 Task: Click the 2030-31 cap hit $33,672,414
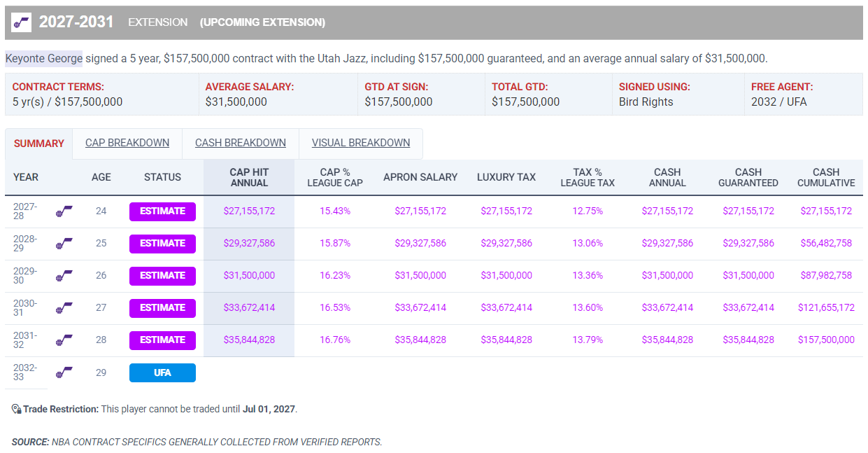tap(249, 307)
